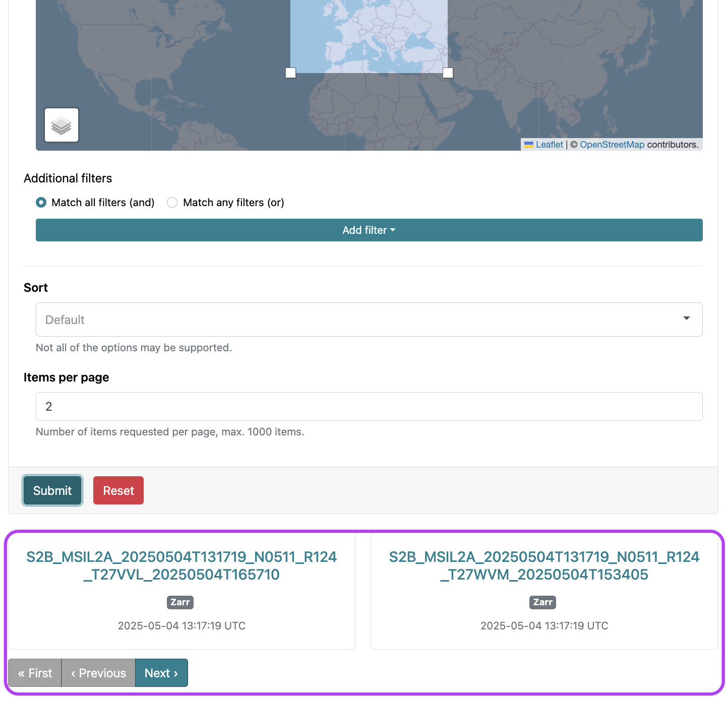
Task: Click the Zarr badge on the T27VVL card
Action: click(180, 602)
